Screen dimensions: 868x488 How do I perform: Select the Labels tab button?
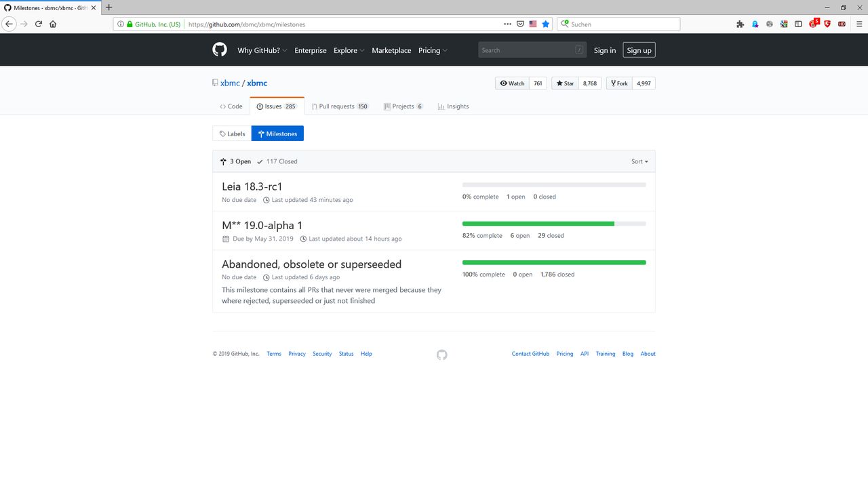(x=232, y=134)
